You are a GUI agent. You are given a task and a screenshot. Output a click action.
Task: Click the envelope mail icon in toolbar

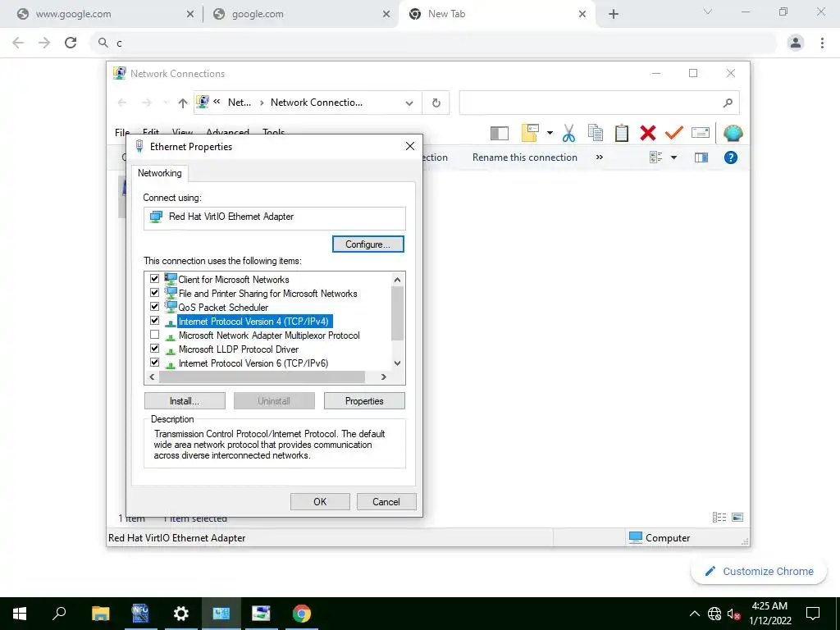701,132
